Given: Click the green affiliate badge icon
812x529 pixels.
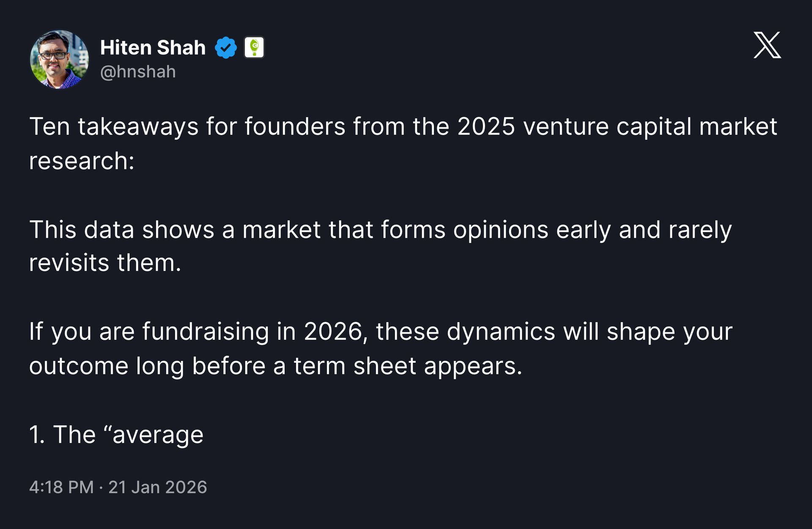Looking at the screenshot, I should [254, 47].
